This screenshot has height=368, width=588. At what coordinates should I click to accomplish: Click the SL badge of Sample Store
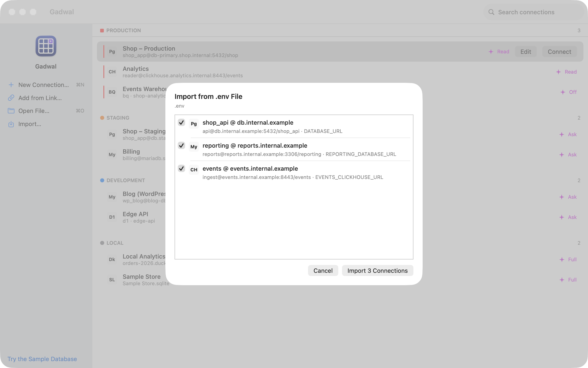[112, 280]
